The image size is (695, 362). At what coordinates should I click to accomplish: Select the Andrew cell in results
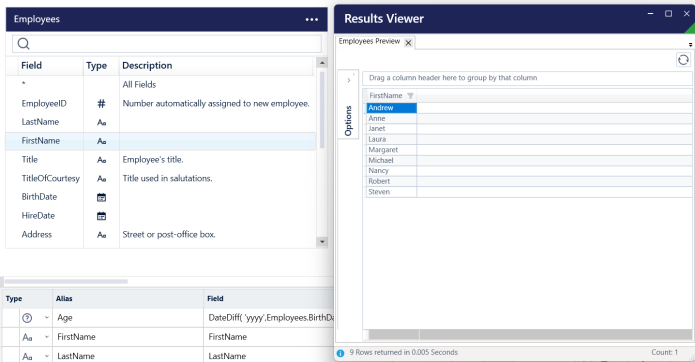(x=392, y=108)
